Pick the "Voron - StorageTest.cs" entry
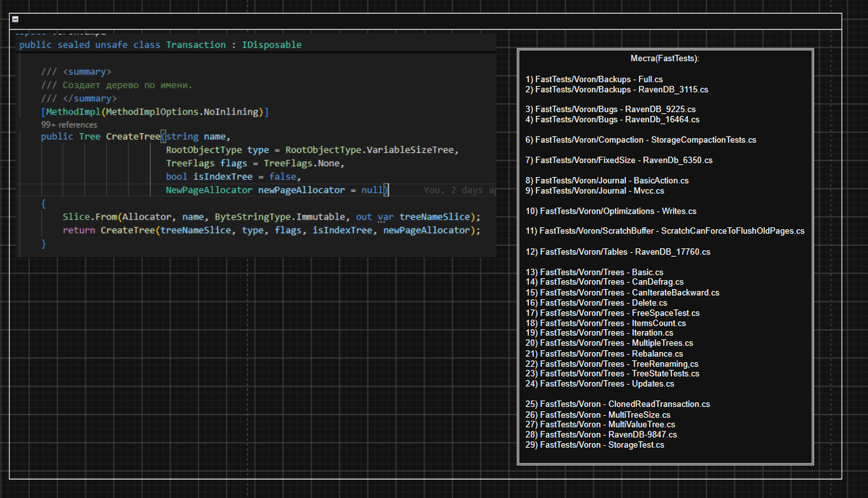 click(x=595, y=444)
